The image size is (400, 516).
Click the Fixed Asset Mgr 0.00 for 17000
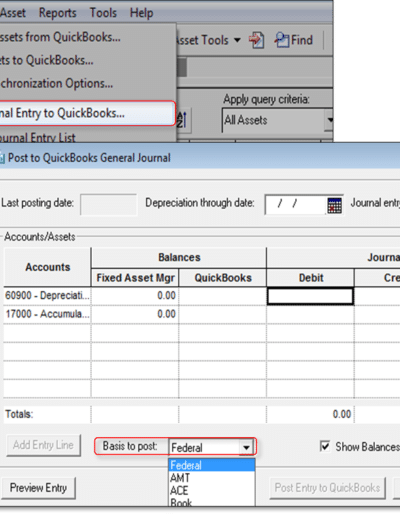(x=166, y=314)
